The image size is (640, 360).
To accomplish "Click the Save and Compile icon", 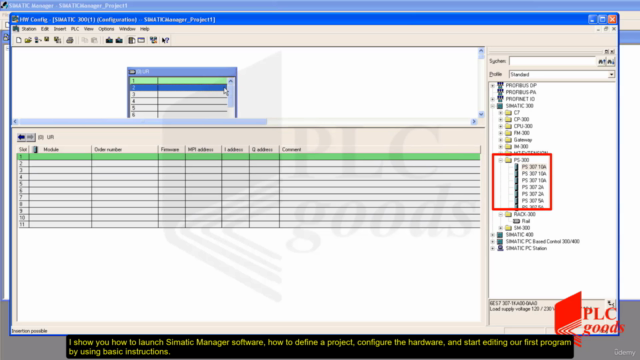I will [57, 40].
